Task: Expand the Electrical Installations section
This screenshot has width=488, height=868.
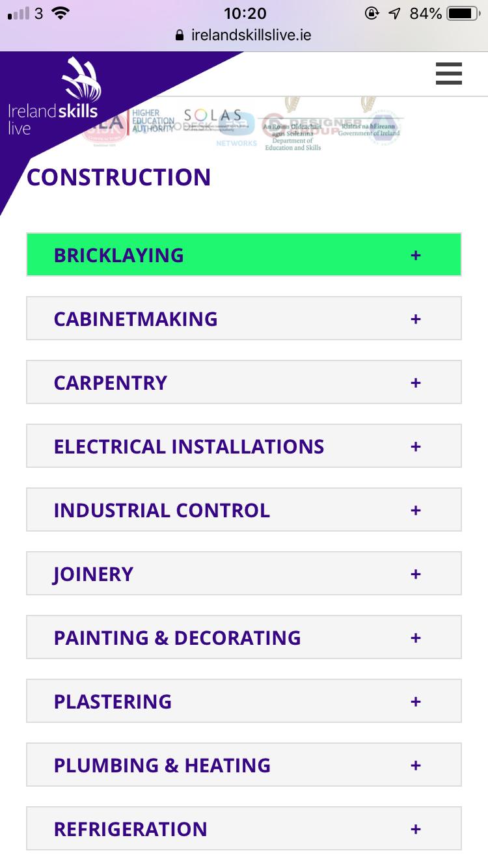Action: (x=244, y=446)
